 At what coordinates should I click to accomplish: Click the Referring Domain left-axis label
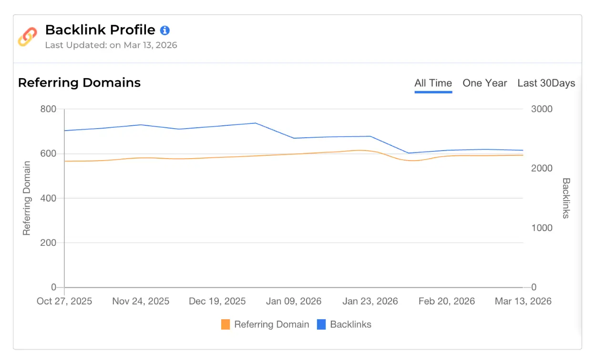(26, 197)
